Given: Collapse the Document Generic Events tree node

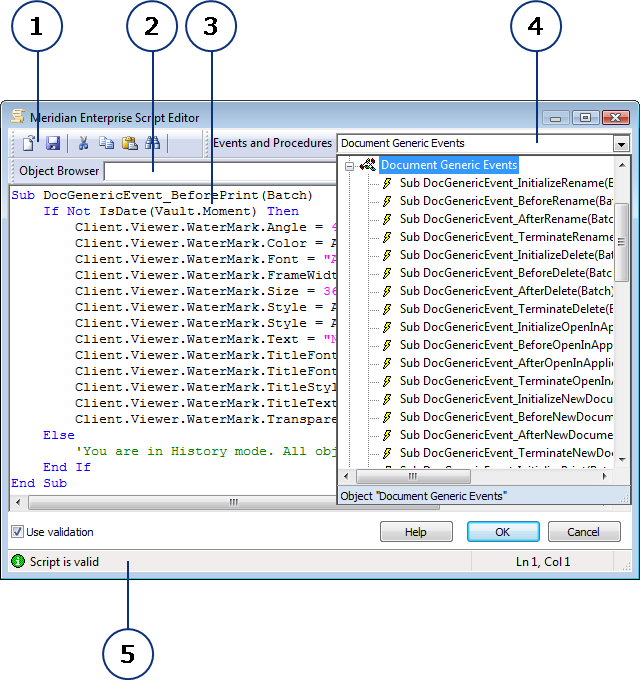Looking at the screenshot, I should [x=349, y=166].
